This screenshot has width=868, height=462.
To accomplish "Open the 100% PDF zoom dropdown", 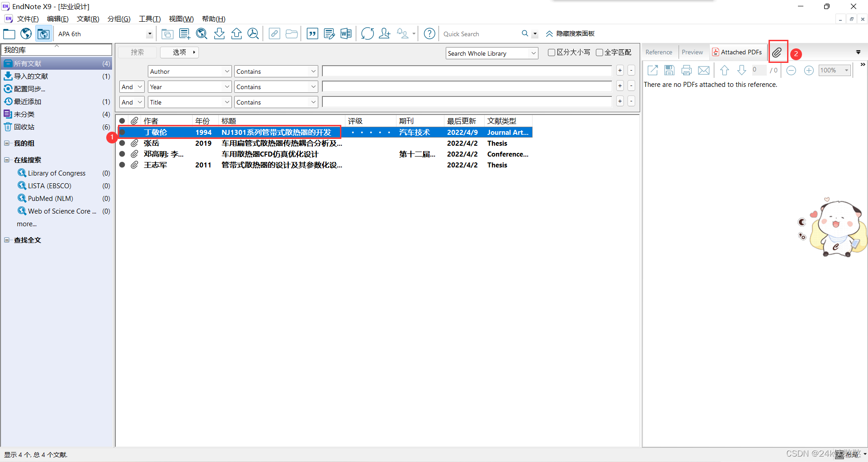I will (846, 70).
